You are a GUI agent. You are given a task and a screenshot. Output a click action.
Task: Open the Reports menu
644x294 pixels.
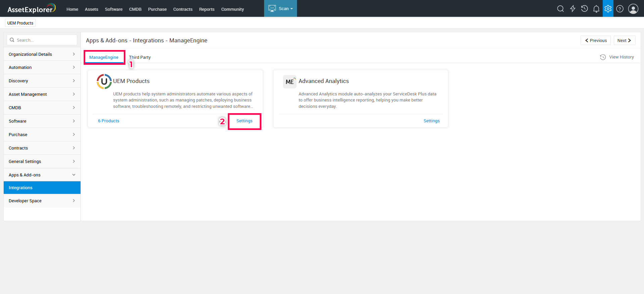tap(207, 9)
